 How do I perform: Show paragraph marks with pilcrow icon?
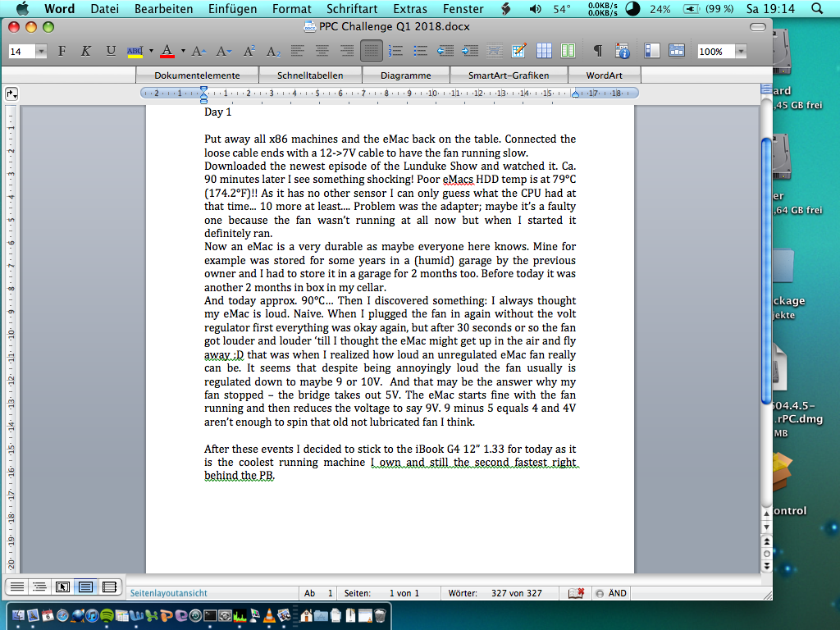597,51
